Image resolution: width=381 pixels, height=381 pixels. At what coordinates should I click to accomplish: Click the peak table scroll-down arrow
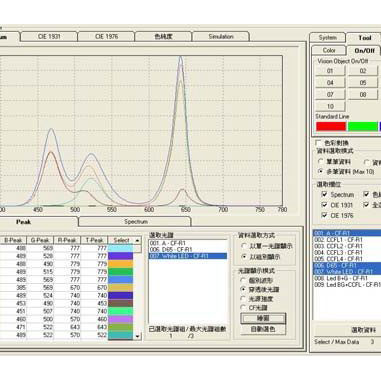[137, 336]
